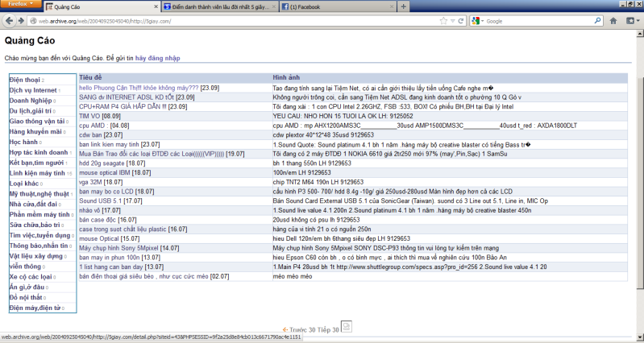This screenshot has height=343, width=644.
Task: Click in the Google search field
Action: 532,21
